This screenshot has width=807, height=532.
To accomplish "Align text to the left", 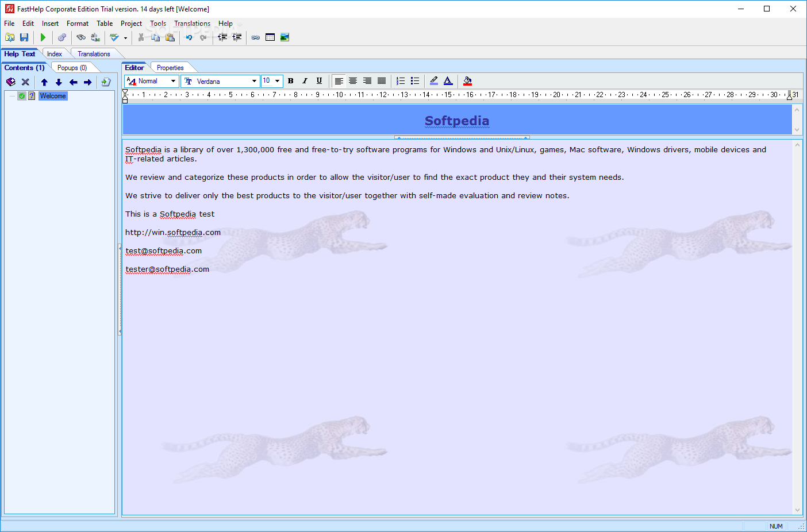I will (x=339, y=81).
